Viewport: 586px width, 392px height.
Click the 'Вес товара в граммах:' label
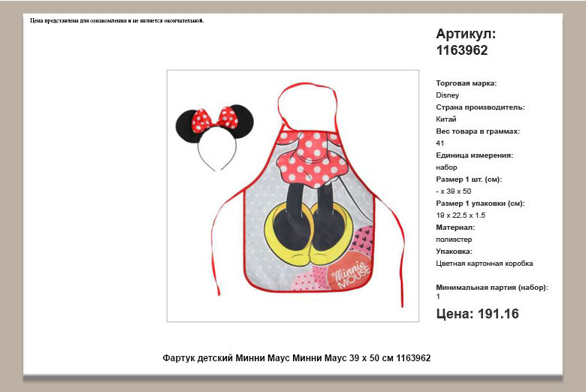point(478,131)
